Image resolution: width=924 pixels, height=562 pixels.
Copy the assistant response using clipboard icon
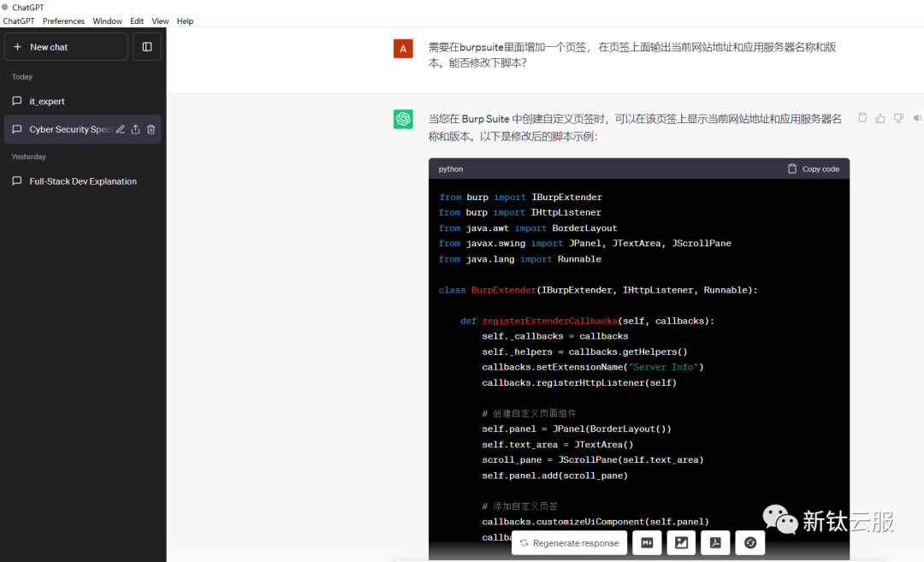click(x=862, y=118)
